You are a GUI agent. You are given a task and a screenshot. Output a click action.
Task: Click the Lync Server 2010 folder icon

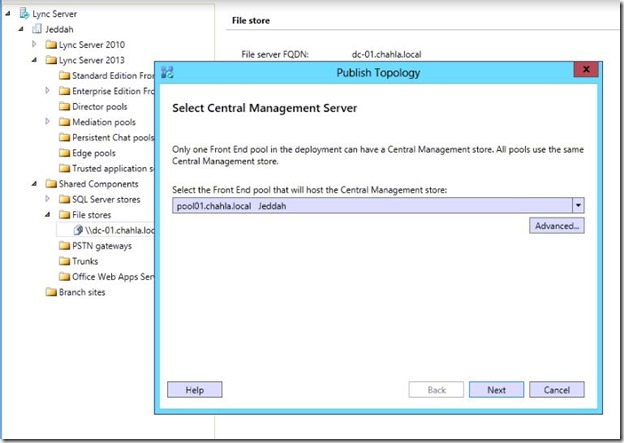(x=51, y=44)
